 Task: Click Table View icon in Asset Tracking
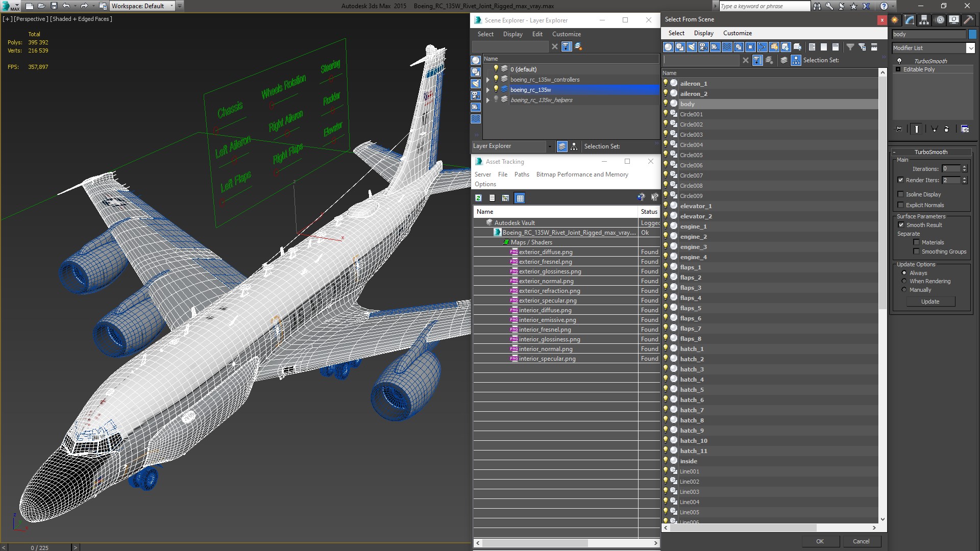coord(520,198)
